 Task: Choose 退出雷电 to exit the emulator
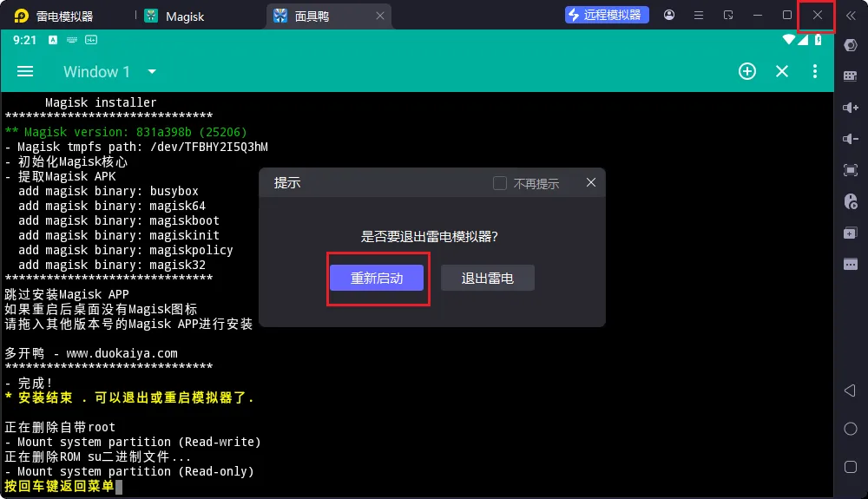click(487, 278)
